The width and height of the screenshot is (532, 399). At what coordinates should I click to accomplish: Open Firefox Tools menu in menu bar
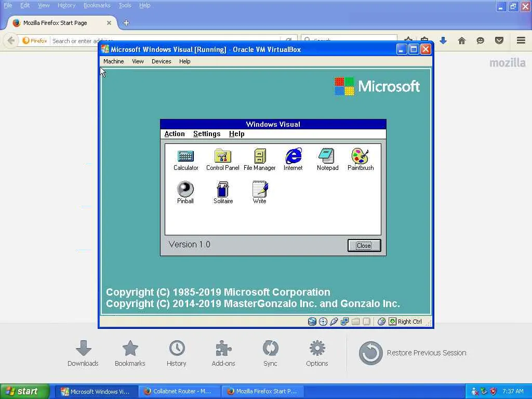125,5
